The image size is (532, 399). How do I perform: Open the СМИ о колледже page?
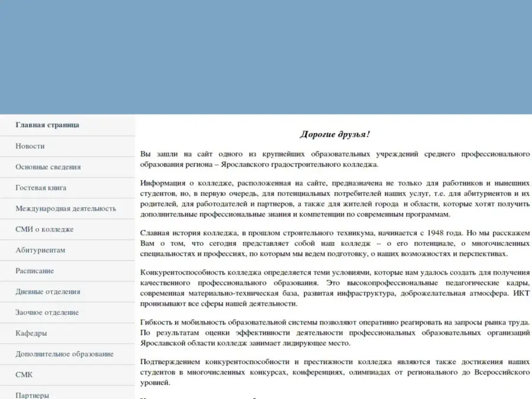click(44, 229)
